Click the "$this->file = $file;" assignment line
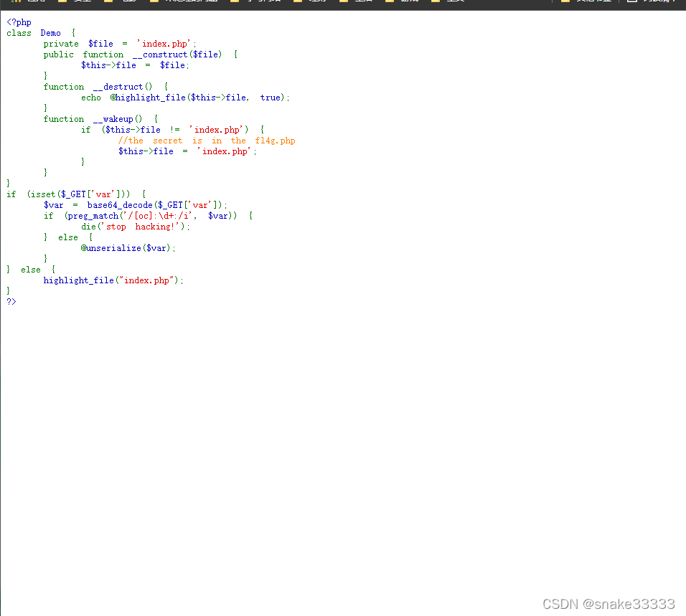Image resolution: width=686 pixels, height=616 pixels. (135, 65)
